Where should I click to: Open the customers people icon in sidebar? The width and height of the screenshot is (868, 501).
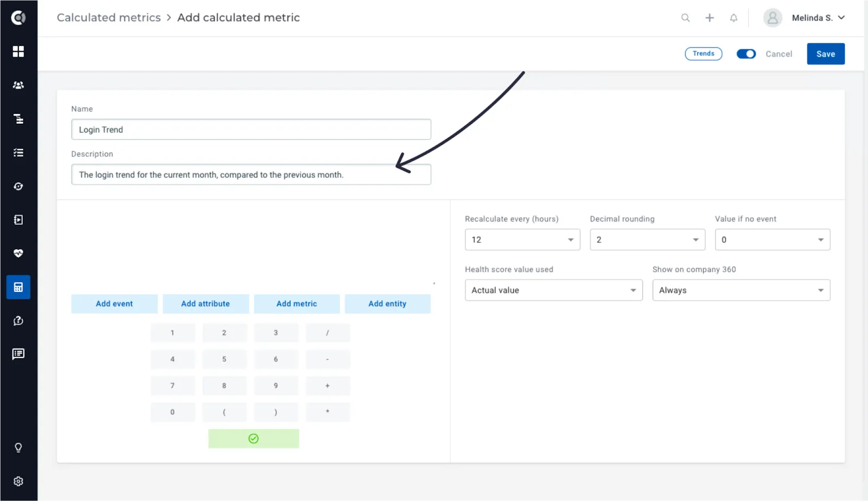point(18,85)
